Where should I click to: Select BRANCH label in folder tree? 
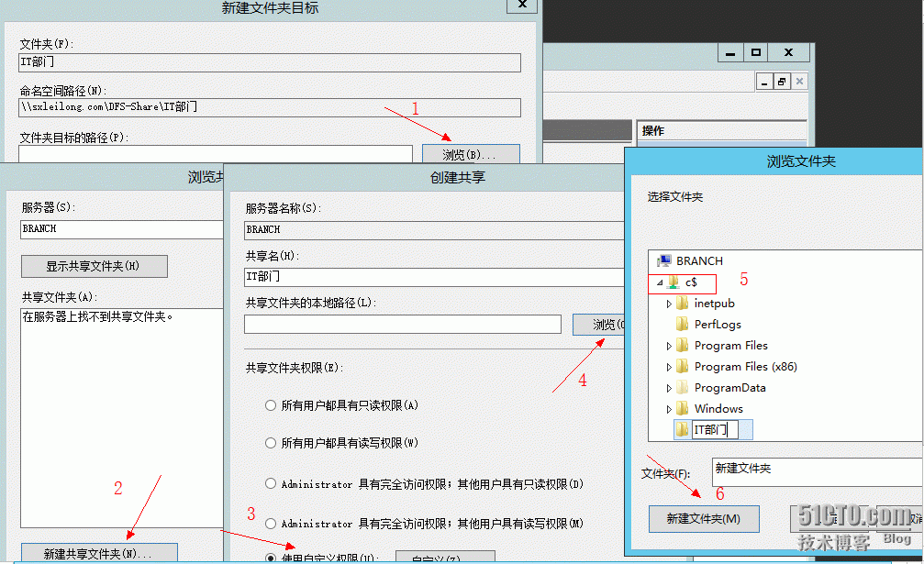(x=699, y=260)
